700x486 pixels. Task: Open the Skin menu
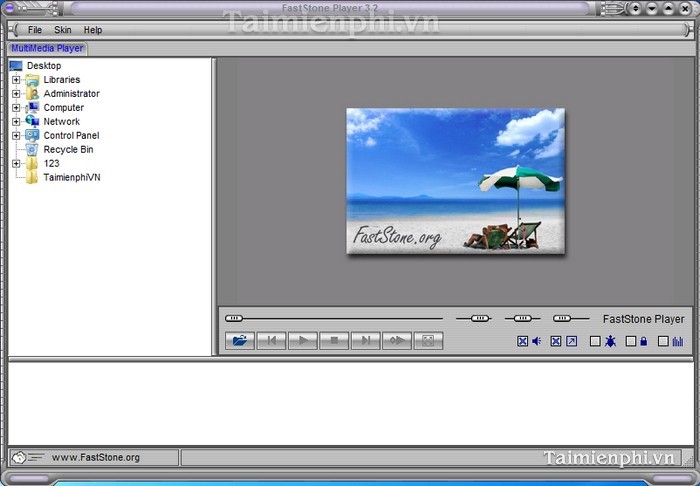(x=63, y=30)
